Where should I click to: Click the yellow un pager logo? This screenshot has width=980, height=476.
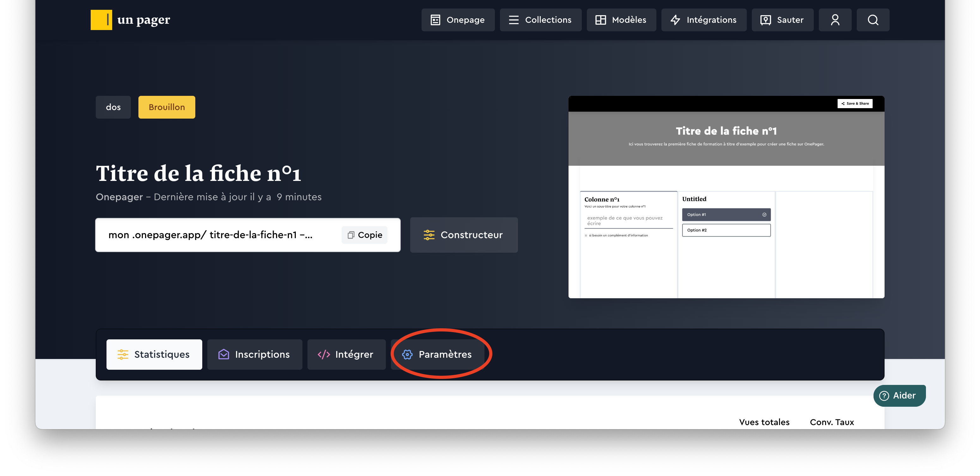click(x=101, y=20)
